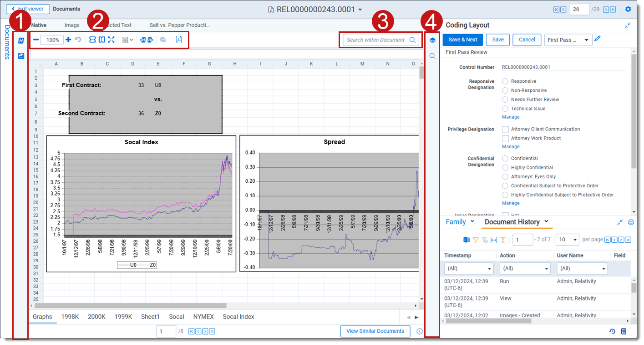Open the First Pass layout dropdown

[568, 40]
